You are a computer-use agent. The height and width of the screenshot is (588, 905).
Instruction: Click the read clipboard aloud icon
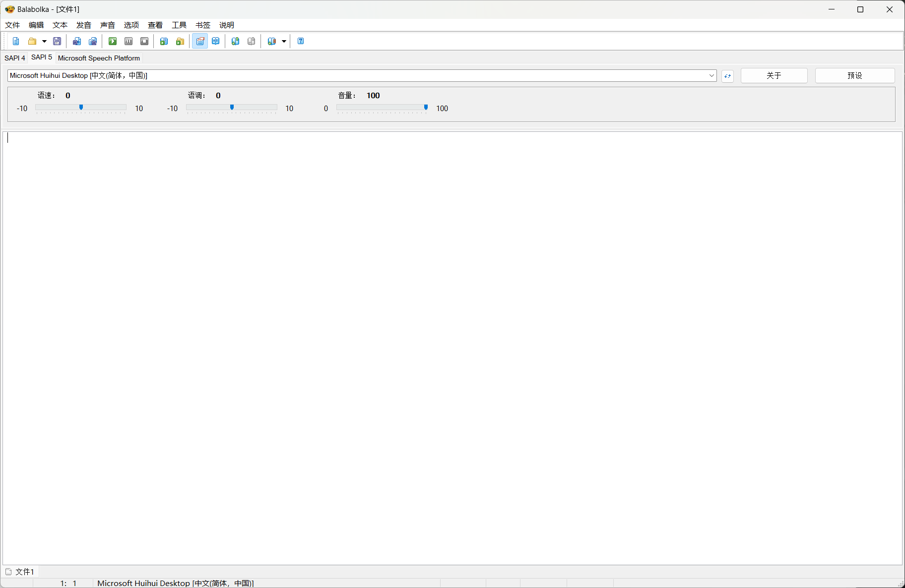click(164, 41)
